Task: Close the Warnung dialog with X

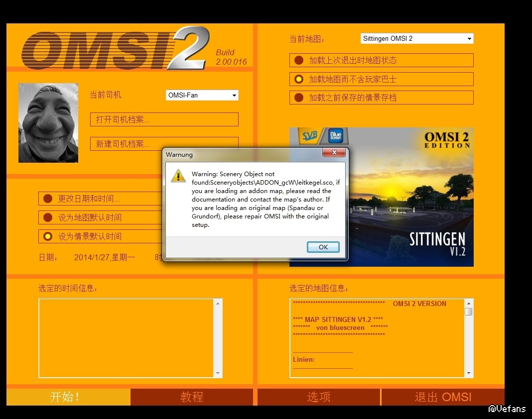Action: coord(334,153)
